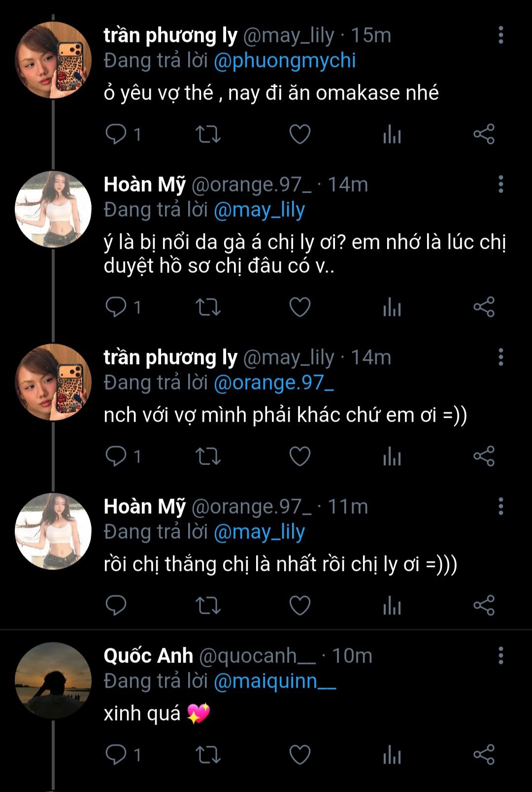Retweet Hoàn Mỹ's 14m reply
Screen dimensions: 532x792
208,307
